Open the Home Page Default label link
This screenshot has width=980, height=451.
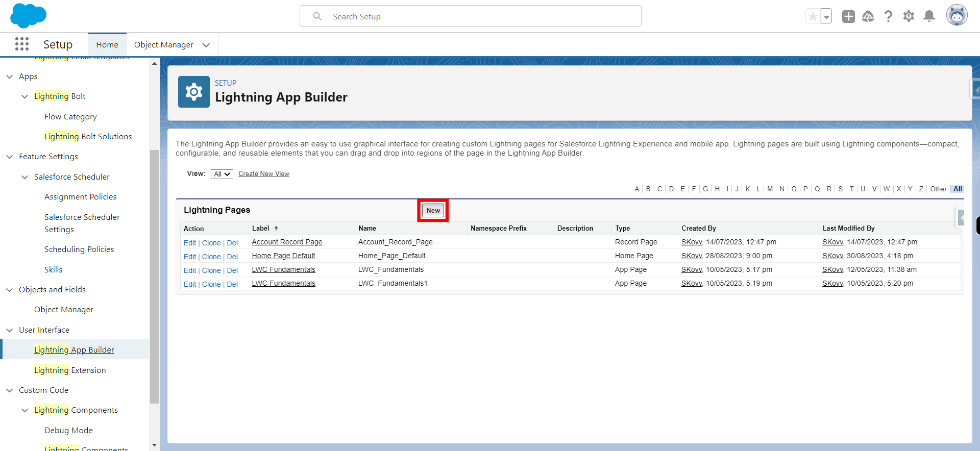pos(283,256)
